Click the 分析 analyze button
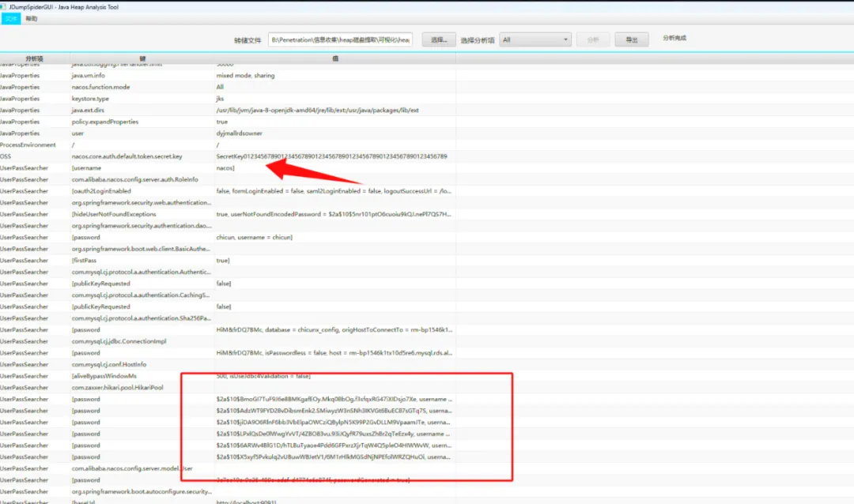Screen dimensions: 854x504 coord(593,39)
